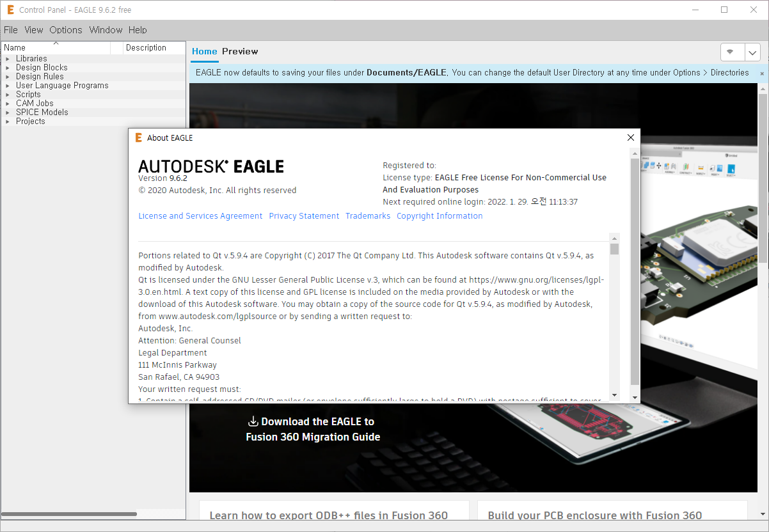Click license text scrollbar up arrow
This screenshot has width=769, height=532.
tap(614, 237)
